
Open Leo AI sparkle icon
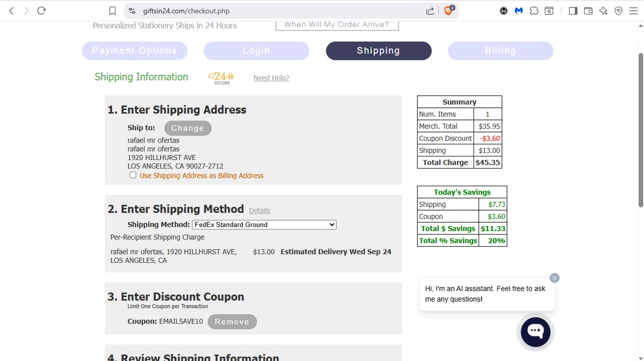coord(603,11)
